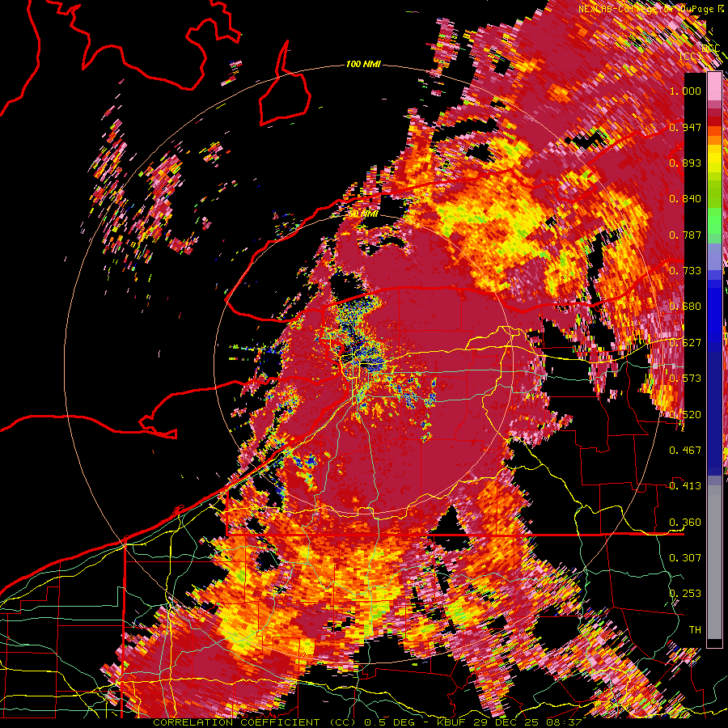Viewport: 728px width, 728px height.
Task: Click the KBUF 29 DEC 25 08:37 timestamp
Action: pyautogui.click(x=510, y=722)
